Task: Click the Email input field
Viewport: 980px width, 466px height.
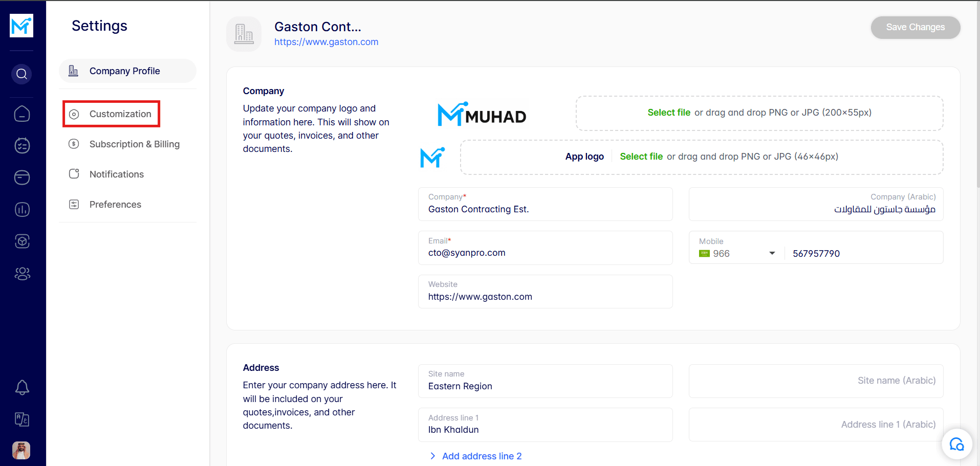Action: point(545,253)
